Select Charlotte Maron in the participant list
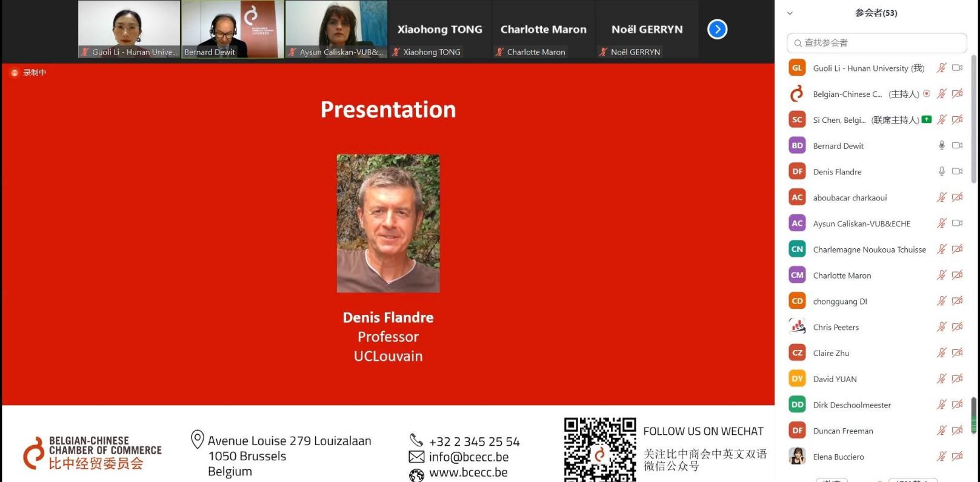 click(x=842, y=276)
